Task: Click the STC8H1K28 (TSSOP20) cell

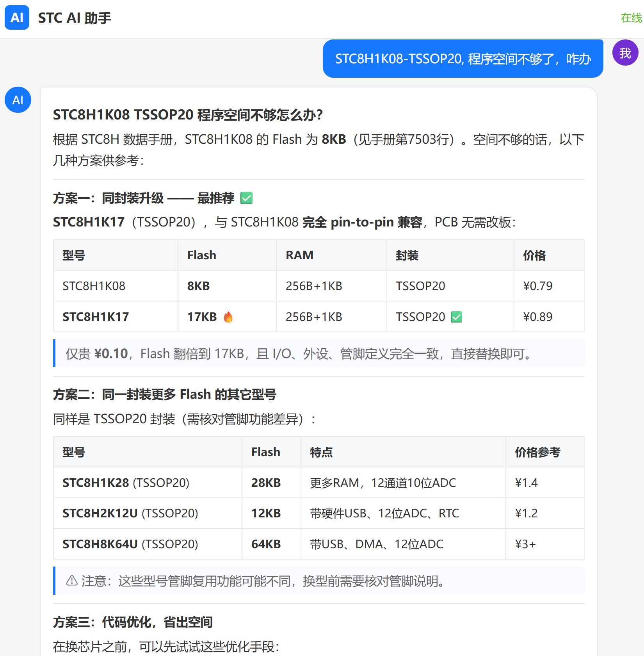Action: 148,483
